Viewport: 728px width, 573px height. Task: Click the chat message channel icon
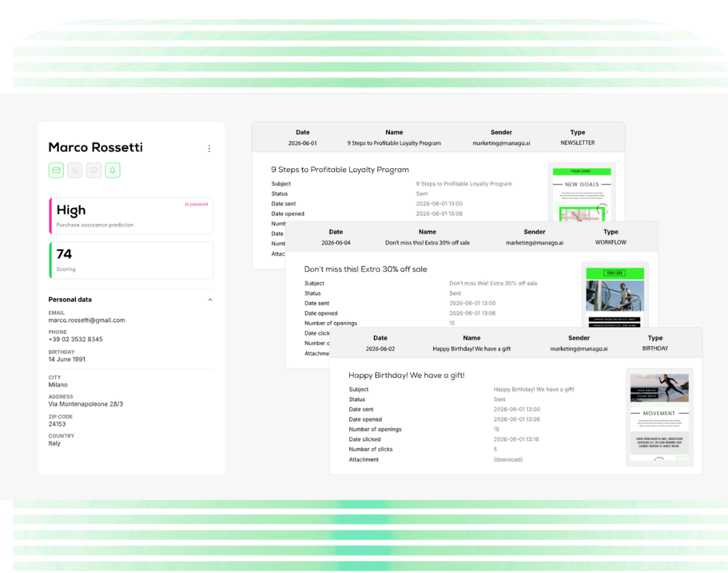click(x=94, y=170)
